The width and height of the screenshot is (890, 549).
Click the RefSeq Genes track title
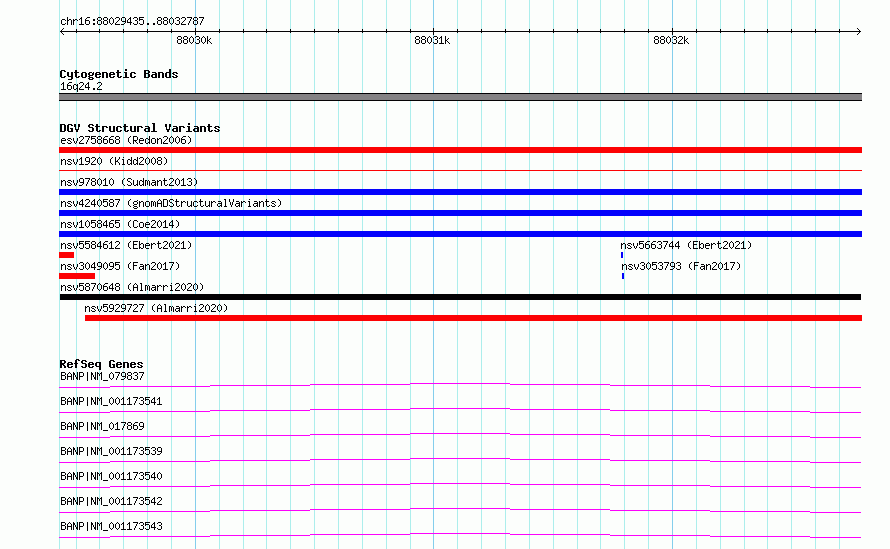[x=101, y=364]
